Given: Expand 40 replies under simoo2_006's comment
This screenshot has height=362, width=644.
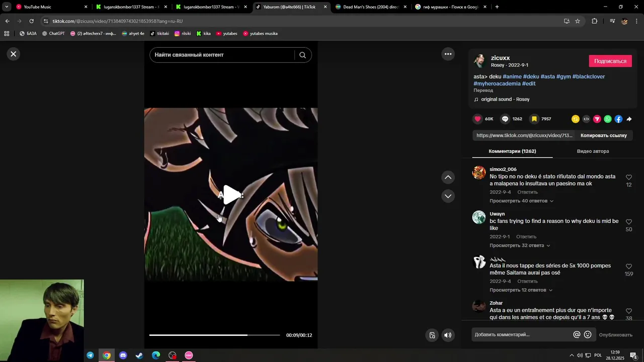Looking at the screenshot, I should click(521, 201).
